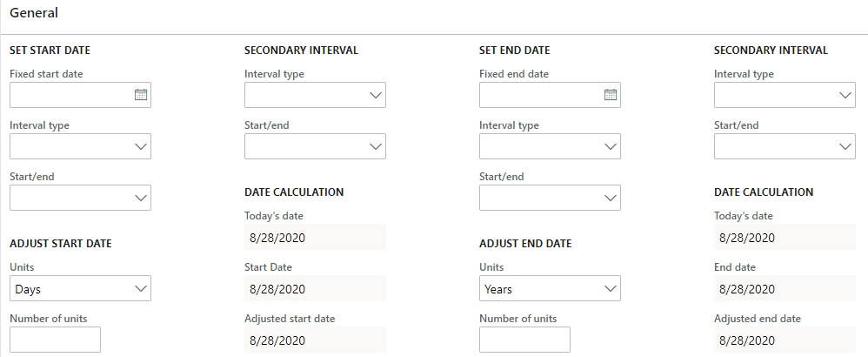Viewport: 868px width, 357px height.
Task: Open the Years units dropdown
Action: pos(550,288)
